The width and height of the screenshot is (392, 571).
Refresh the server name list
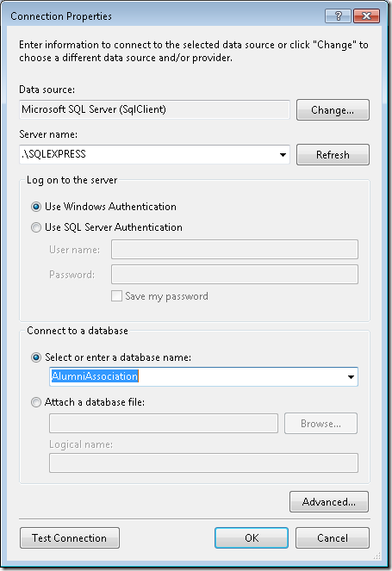pyautogui.click(x=333, y=155)
